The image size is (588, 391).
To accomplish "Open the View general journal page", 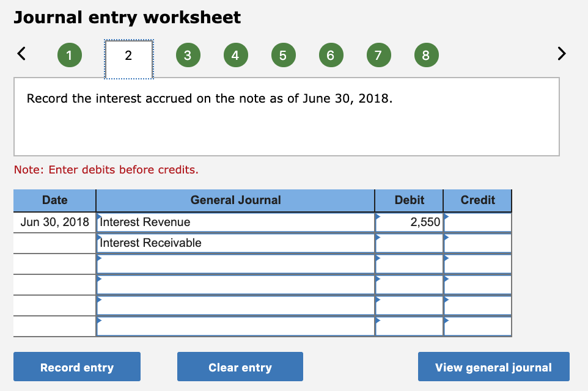I will [x=493, y=367].
